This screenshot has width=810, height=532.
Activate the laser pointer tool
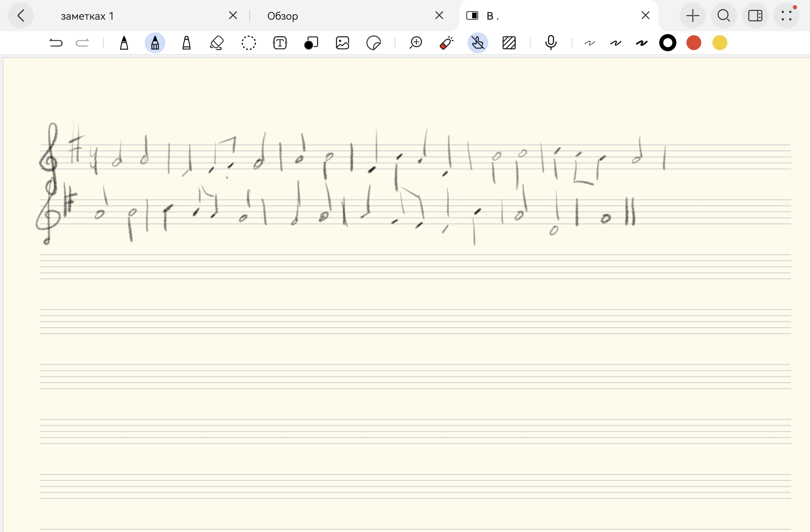(447, 43)
